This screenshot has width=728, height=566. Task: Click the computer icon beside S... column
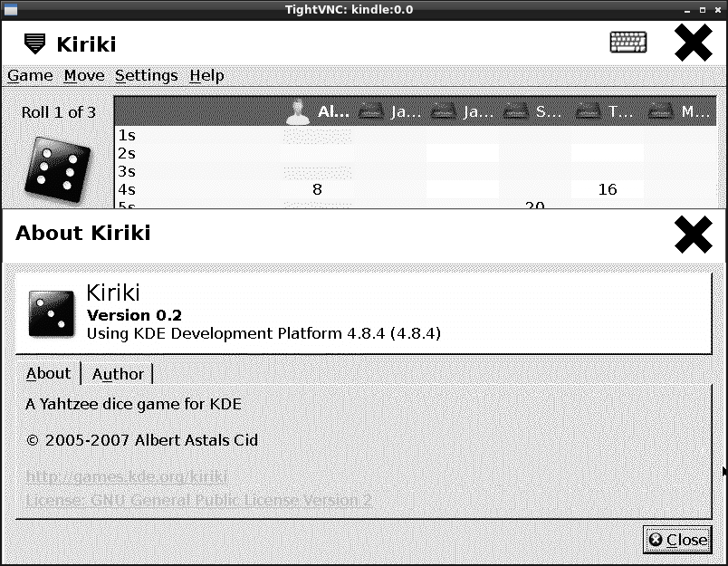pyautogui.click(x=515, y=111)
